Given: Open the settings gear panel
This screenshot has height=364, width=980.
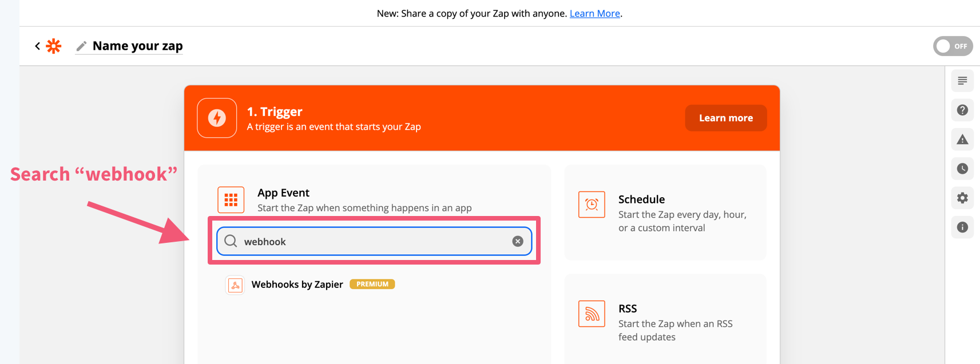Looking at the screenshot, I should (962, 198).
